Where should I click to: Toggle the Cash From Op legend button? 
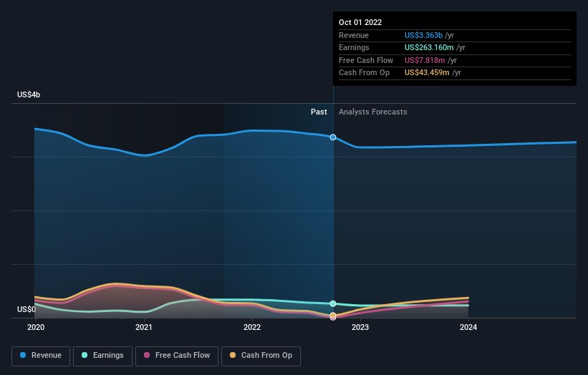[261, 356]
